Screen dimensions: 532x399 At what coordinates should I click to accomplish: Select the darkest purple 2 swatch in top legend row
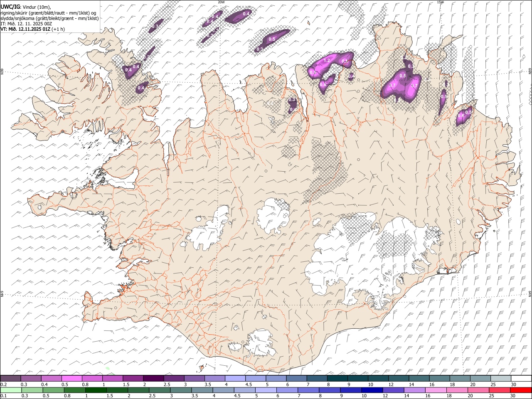point(153,379)
